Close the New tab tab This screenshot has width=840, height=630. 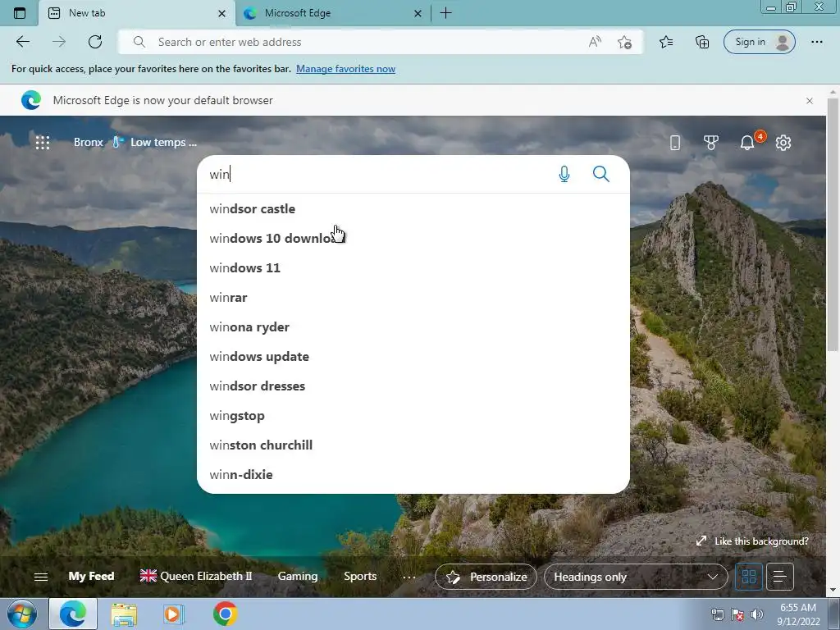[x=221, y=14]
